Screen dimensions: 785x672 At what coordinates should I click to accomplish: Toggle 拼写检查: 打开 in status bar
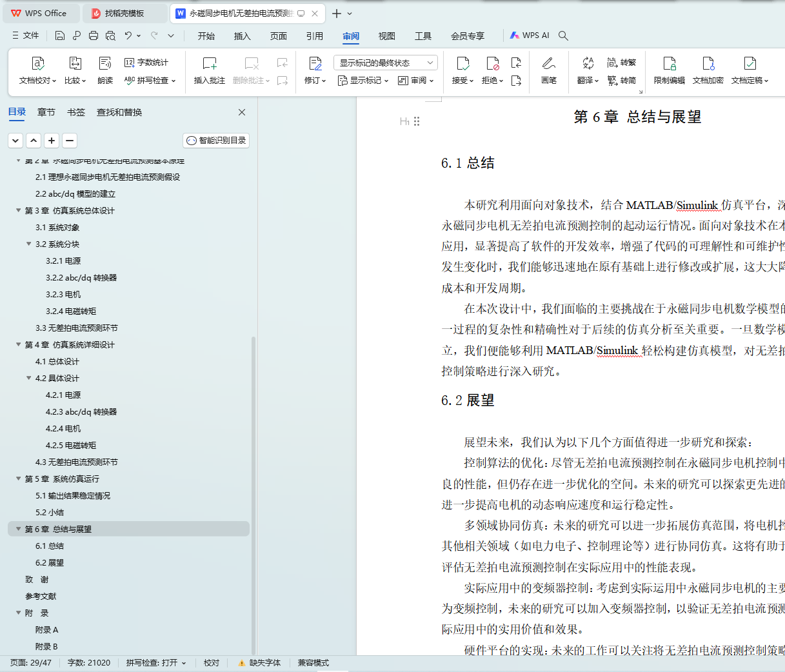156,663
